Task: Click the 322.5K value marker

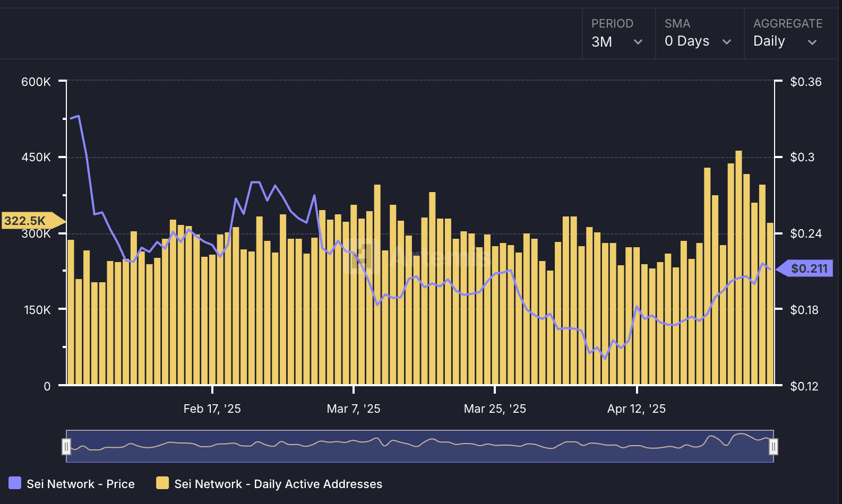Action: pyautogui.click(x=33, y=220)
